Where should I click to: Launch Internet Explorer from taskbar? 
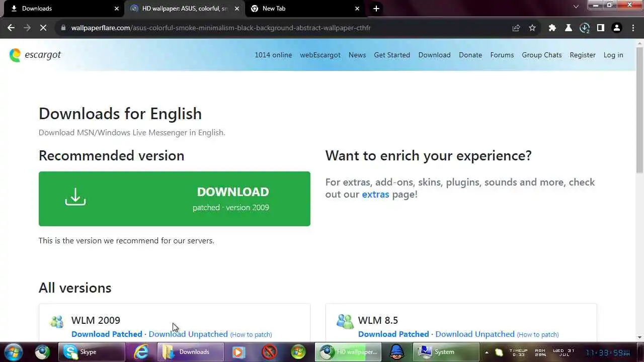click(x=141, y=352)
